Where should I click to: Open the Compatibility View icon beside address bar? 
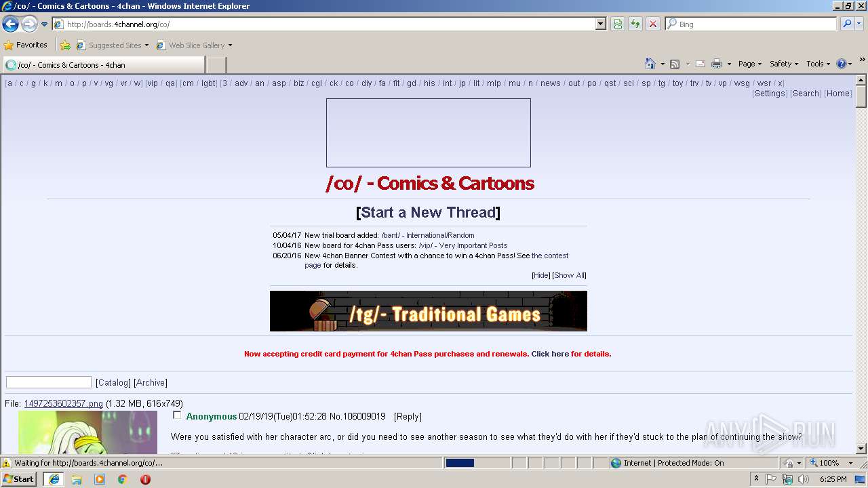(x=618, y=24)
